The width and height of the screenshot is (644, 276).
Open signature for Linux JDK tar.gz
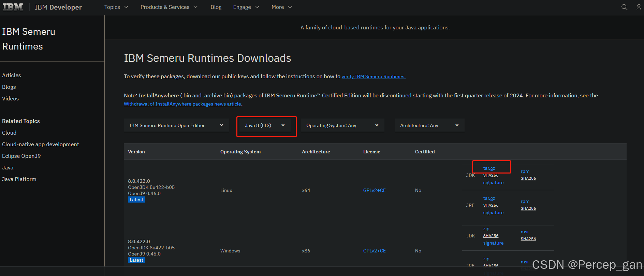point(493,182)
